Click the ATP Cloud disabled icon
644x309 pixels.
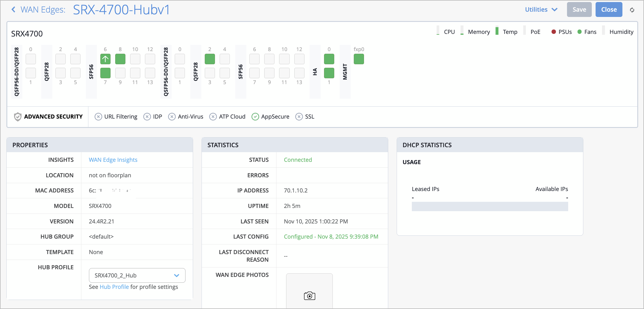click(x=213, y=117)
